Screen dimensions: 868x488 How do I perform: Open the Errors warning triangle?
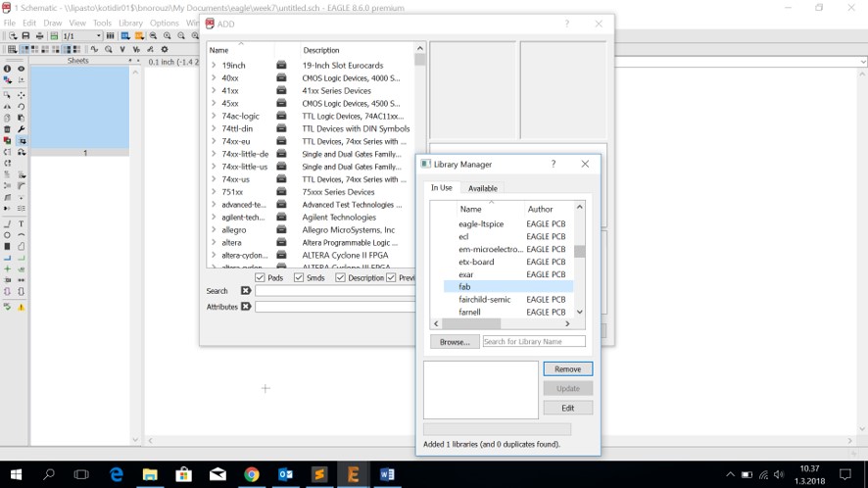[x=21, y=307]
